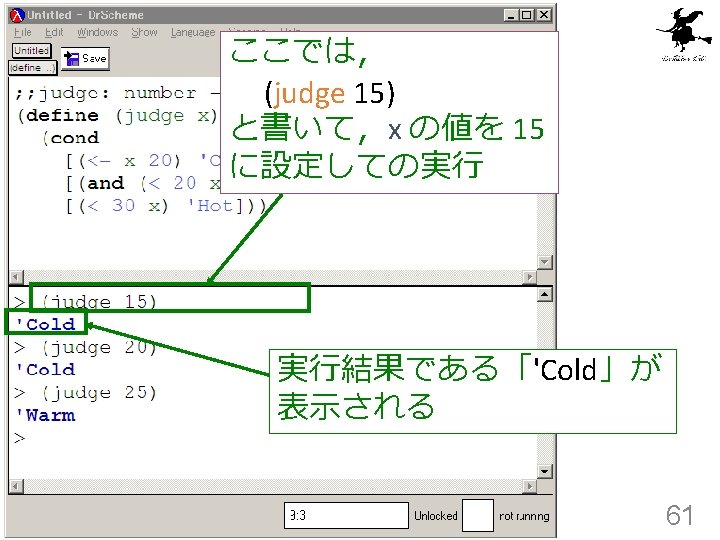
Task: Click definitions pane scroll right arrow
Action: [530, 277]
